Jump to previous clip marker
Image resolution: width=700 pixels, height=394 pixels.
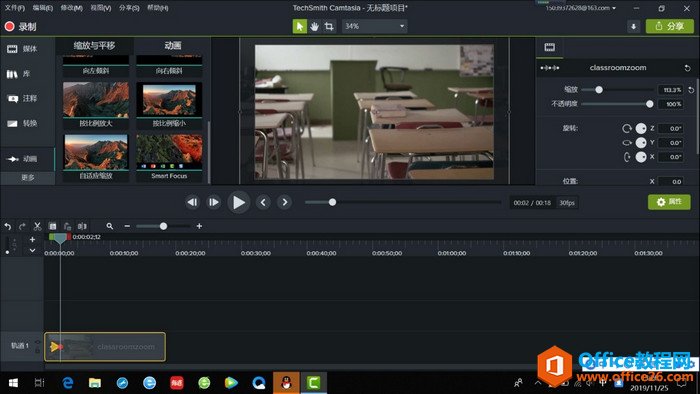point(263,203)
